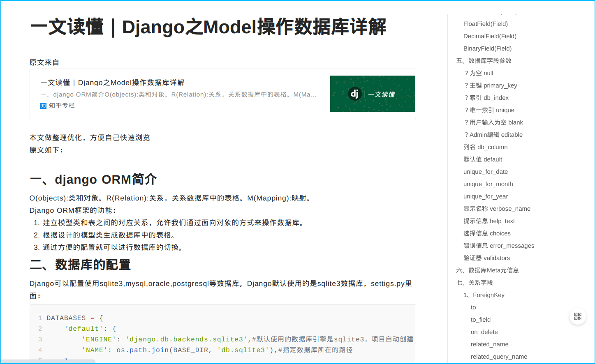Viewport: 595px width, 364px height.
Task: Click the heading 二、数据库的配置
Action: pyautogui.click(x=80, y=265)
